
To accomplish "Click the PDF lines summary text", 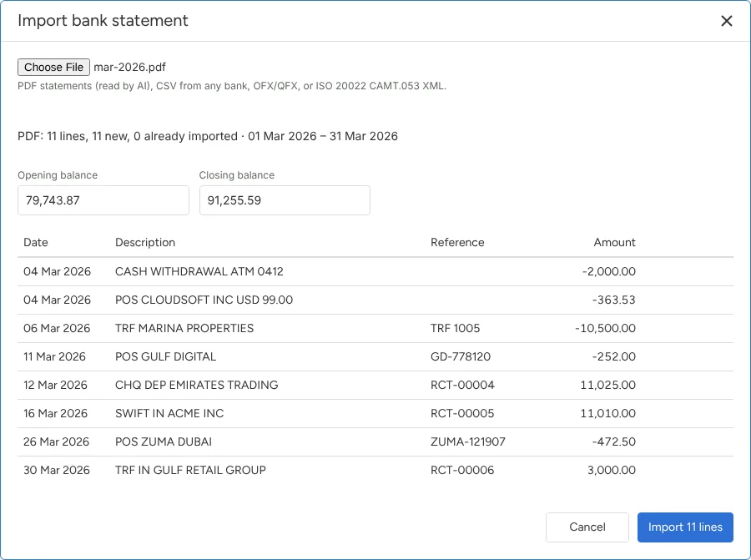I will point(208,136).
